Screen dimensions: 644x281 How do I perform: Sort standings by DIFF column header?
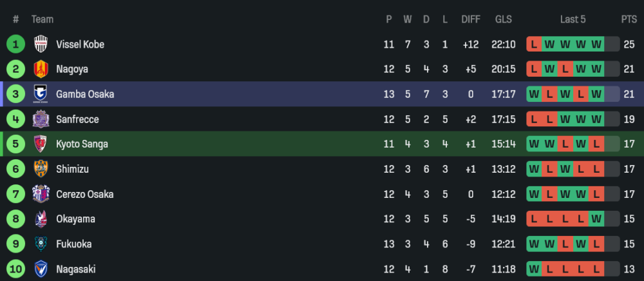(471, 19)
